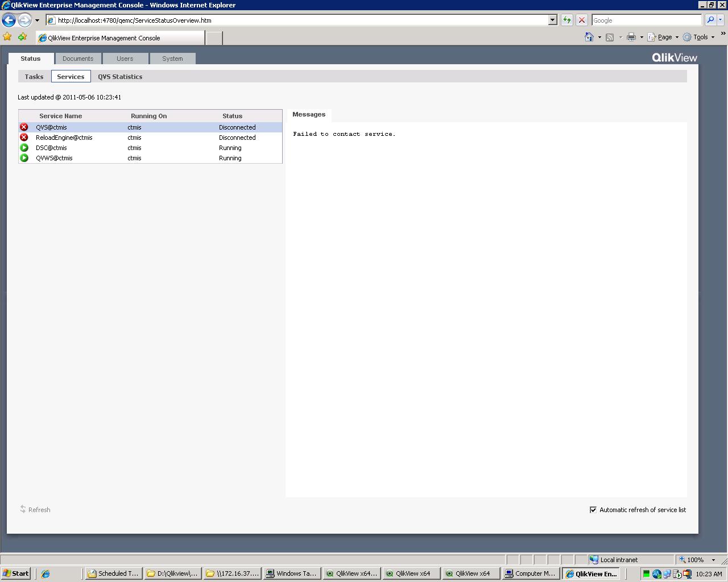Click the Windows Start button
The image size is (728, 582).
16,573
